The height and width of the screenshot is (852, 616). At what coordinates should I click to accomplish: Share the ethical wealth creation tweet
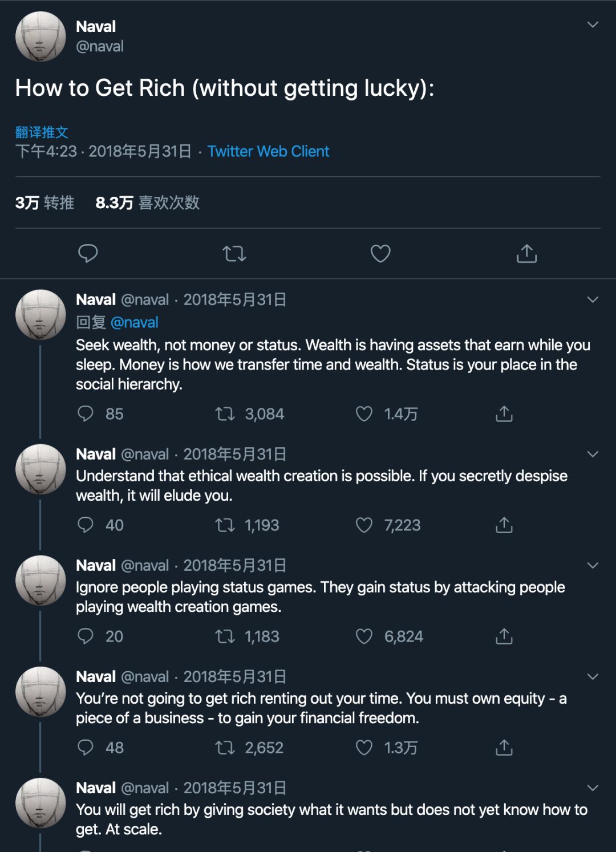[x=504, y=525]
